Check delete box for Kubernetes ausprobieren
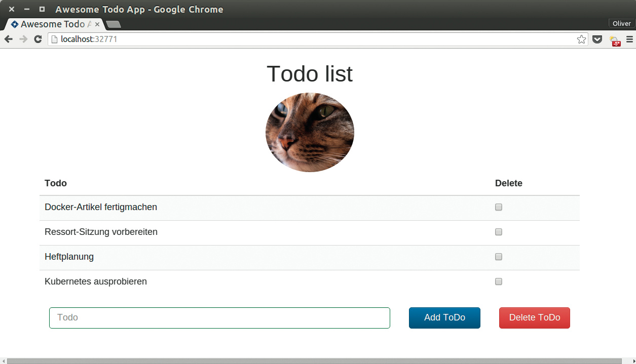 click(x=499, y=281)
